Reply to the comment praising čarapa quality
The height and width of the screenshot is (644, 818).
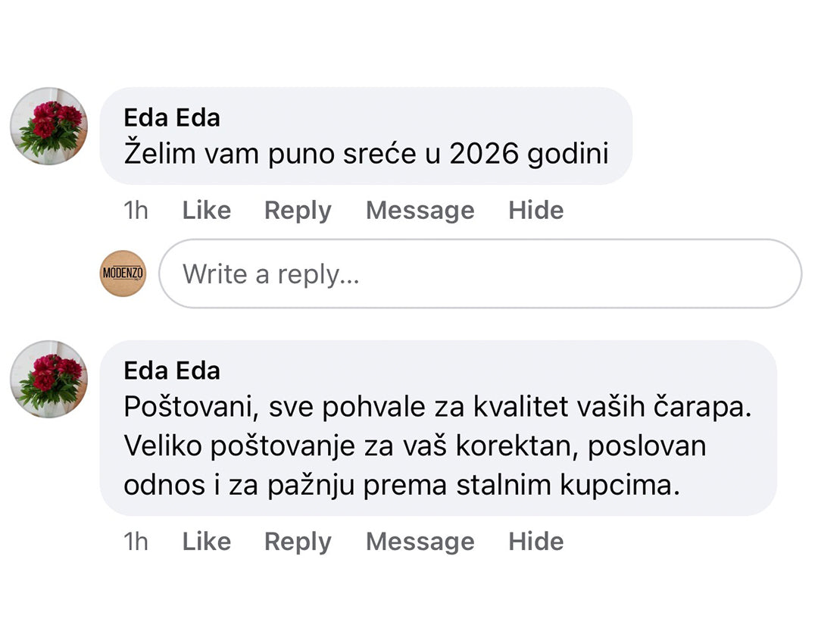[298, 541]
